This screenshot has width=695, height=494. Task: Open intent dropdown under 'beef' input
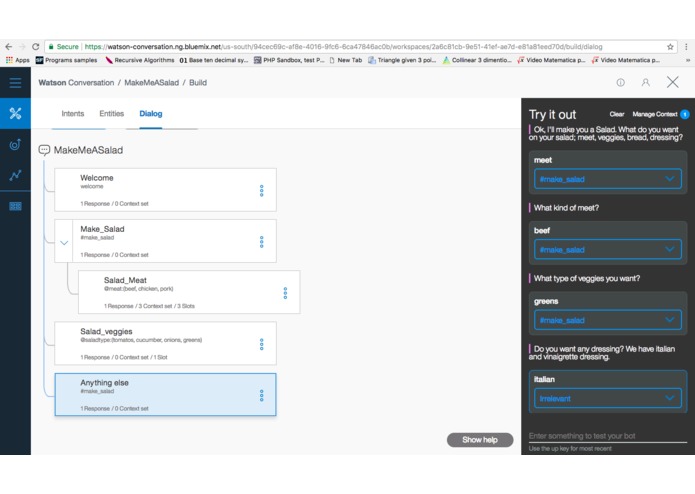click(x=608, y=249)
